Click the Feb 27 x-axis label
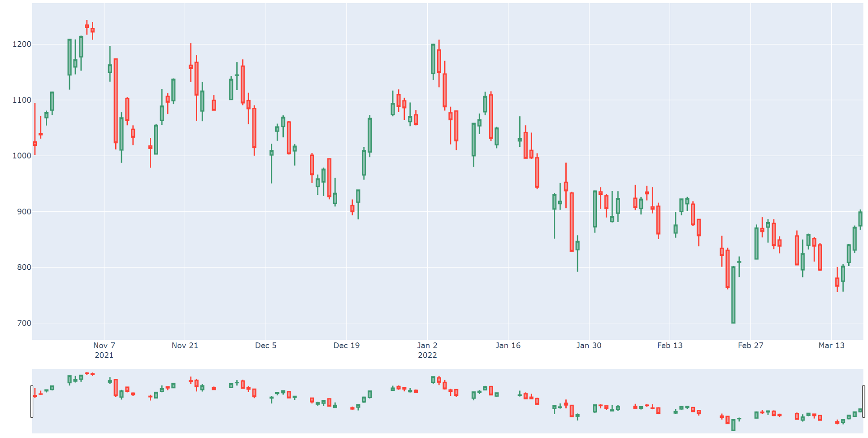This screenshot has width=868, height=438. [751, 346]
